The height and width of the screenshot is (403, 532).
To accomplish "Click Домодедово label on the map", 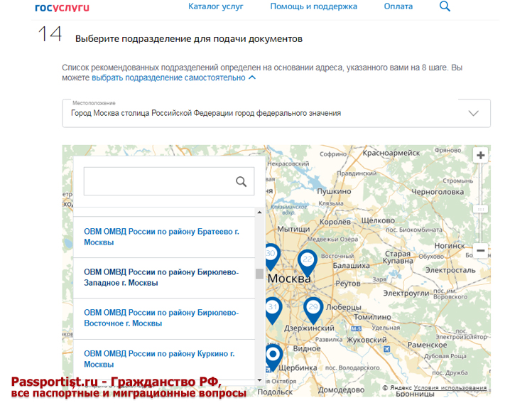I will click(x=342, y=390).
